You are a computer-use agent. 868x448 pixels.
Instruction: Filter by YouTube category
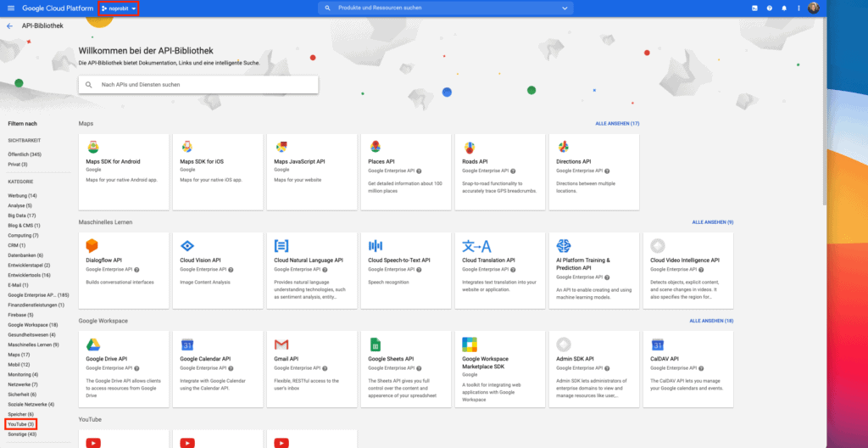[x=21, y=423]
